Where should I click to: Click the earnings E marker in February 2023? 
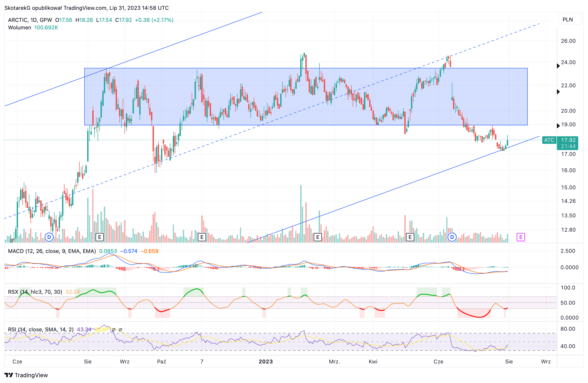pos(318,237)
